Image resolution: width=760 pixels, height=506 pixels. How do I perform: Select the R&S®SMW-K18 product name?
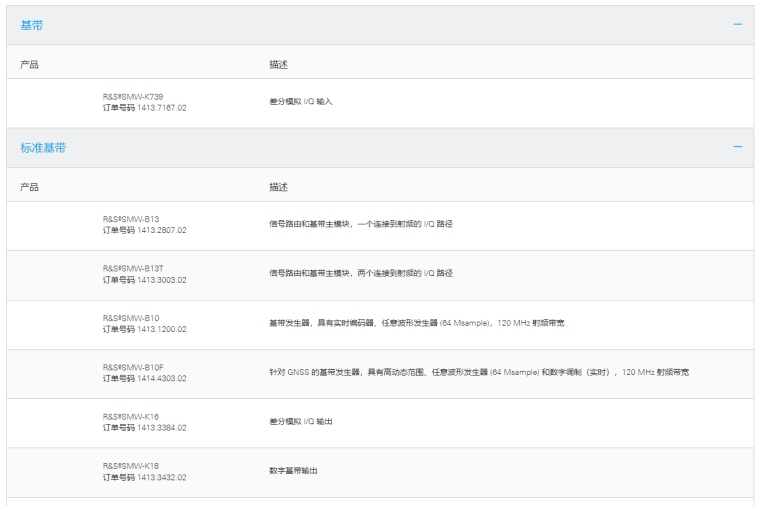click(130, 465)
